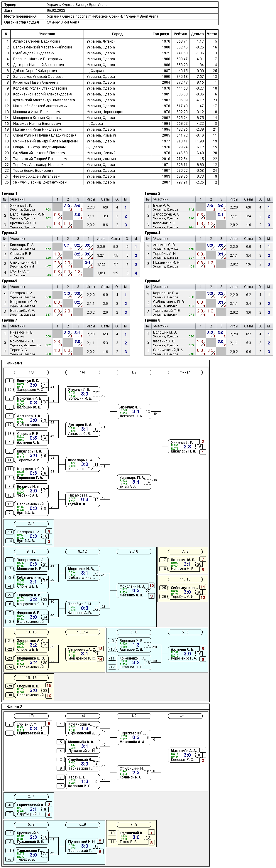Click the 11...12 bracket stage label
This screenshot has width=276, height=868.
pos(185,580)
